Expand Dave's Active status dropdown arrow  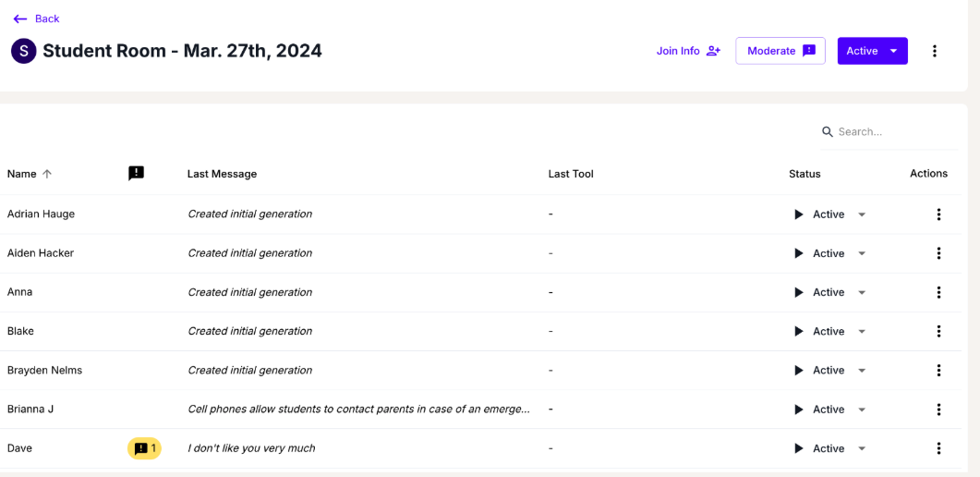click(862, 448)
